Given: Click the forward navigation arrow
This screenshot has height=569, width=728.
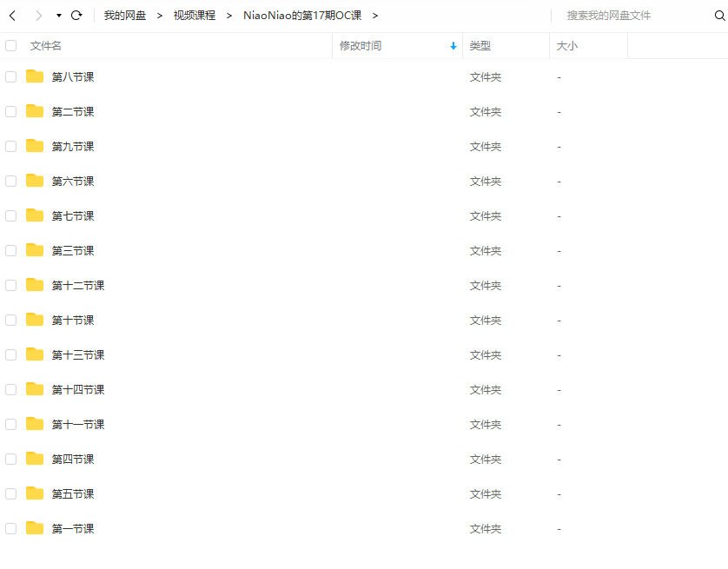Looking at the screenshot, I should coord(38,16).
